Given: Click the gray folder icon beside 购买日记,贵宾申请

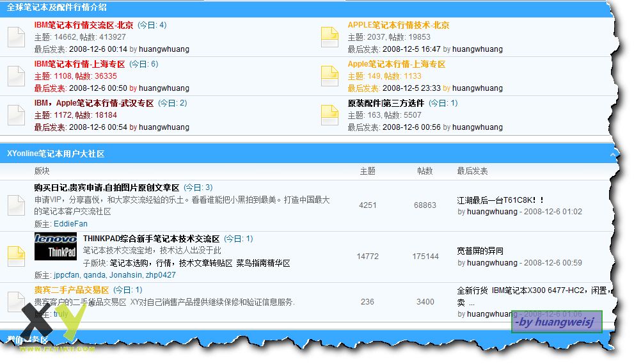Looking at the screenshot, I should [x=16, y=205].
